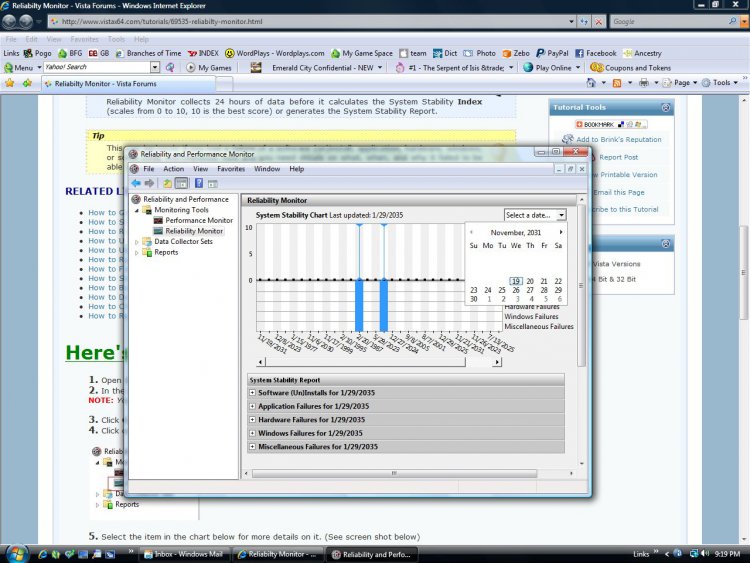Expand Hardware Failures for 1/29/2035
The height and width of the screenshot is (563, 750).
[x=252, y=419]
